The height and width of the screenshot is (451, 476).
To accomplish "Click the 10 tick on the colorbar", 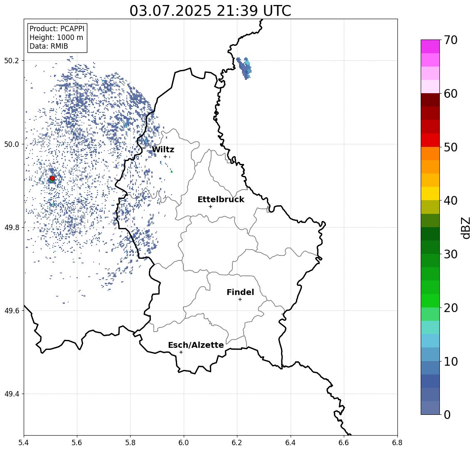I will (451, 362).
